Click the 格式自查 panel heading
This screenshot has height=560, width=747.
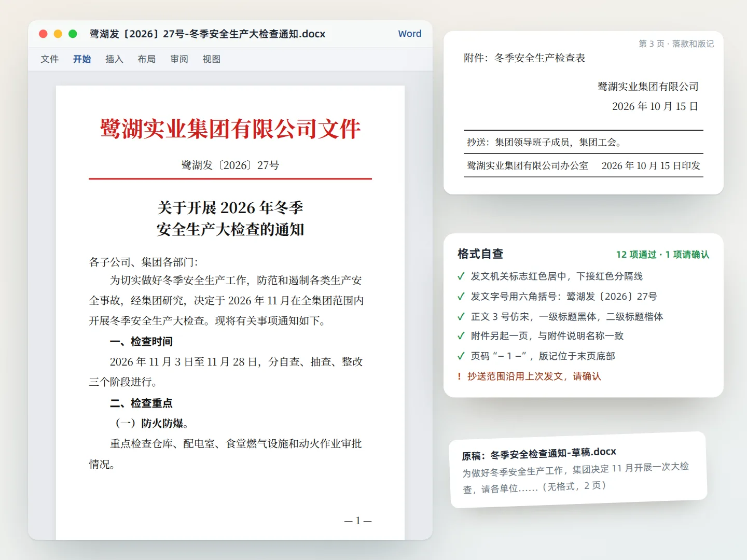pyautogui.click(x=480, y=254)
